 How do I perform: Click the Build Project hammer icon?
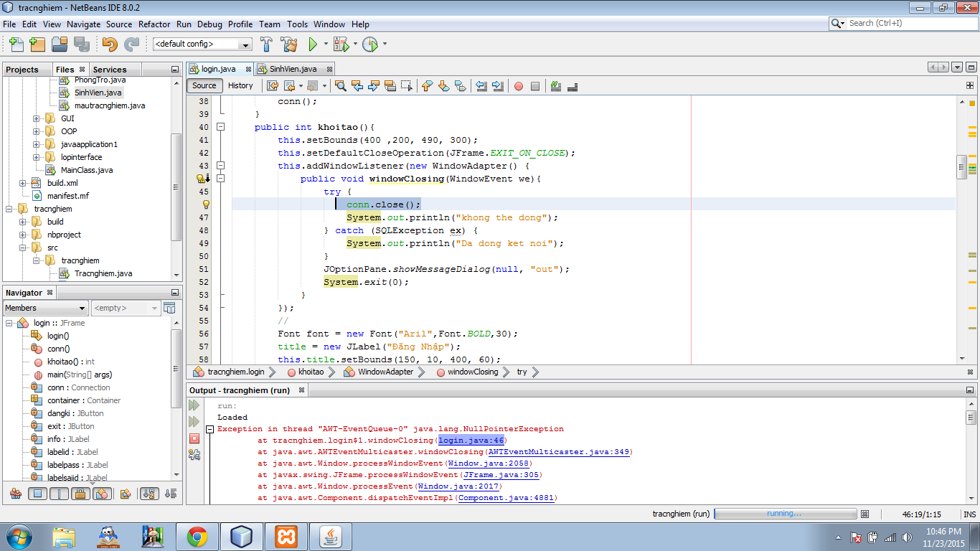click(266, 44)
